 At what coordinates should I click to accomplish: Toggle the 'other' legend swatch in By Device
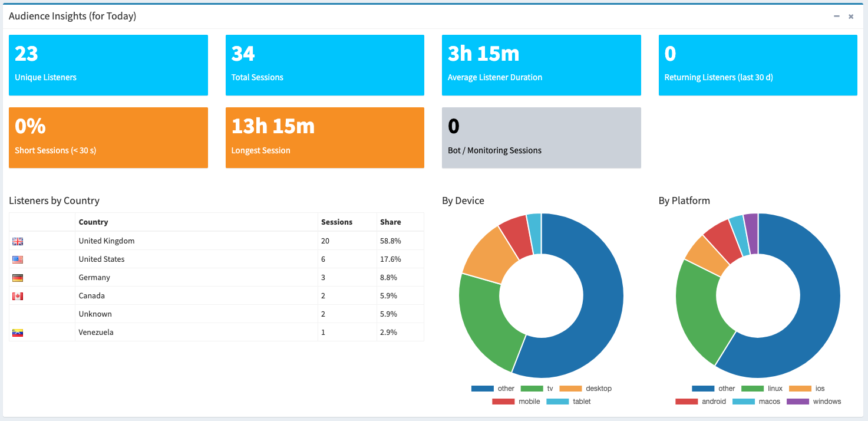tap(483, 389)
